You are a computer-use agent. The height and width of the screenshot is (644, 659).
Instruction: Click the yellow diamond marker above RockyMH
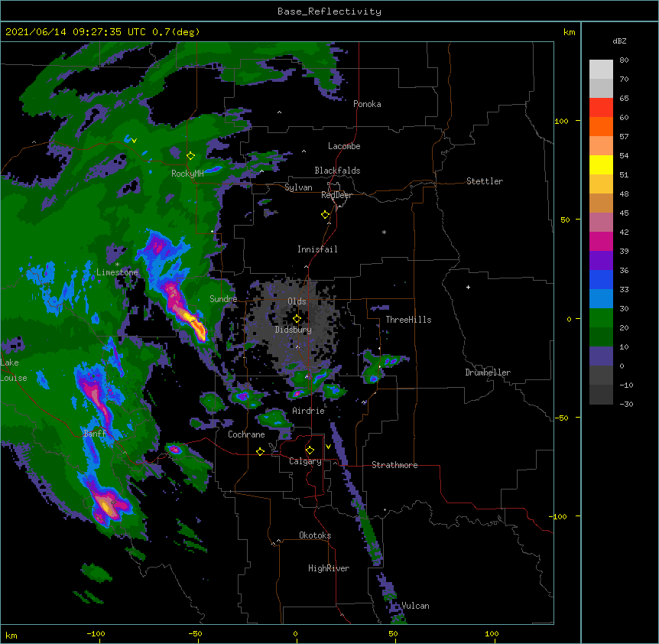pos(191,156)
